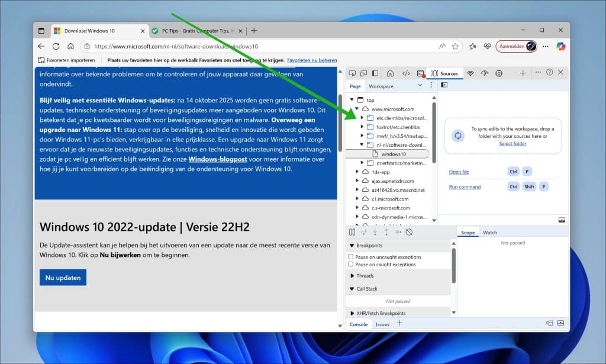This screenshot has width=606, height=364.
Task: Activate inspect element tool in DevTools
Action: tap(352, 73)
